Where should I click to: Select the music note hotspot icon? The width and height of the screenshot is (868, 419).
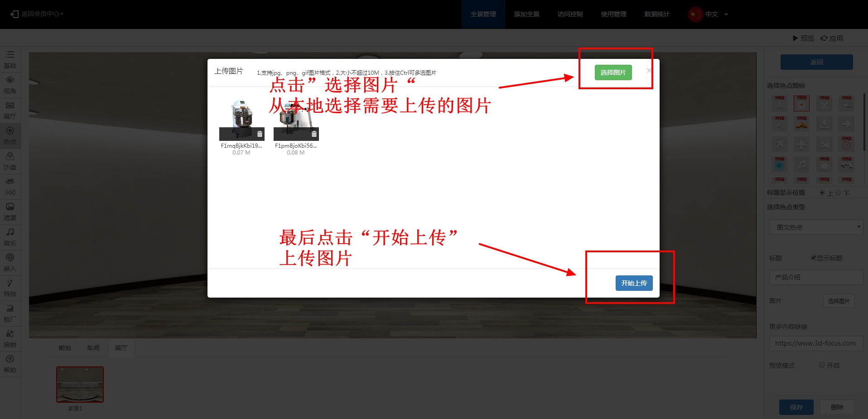[x=801, y=165]
